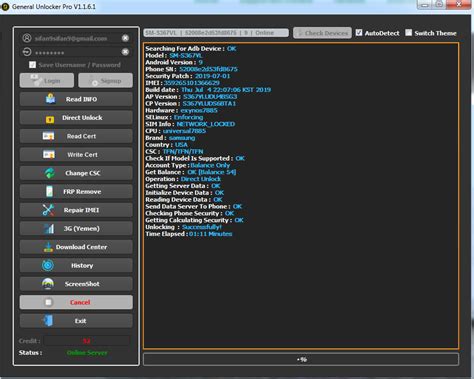Click the Exit door icon
This screenshot has height=379, width=474.
coord(48,321)
